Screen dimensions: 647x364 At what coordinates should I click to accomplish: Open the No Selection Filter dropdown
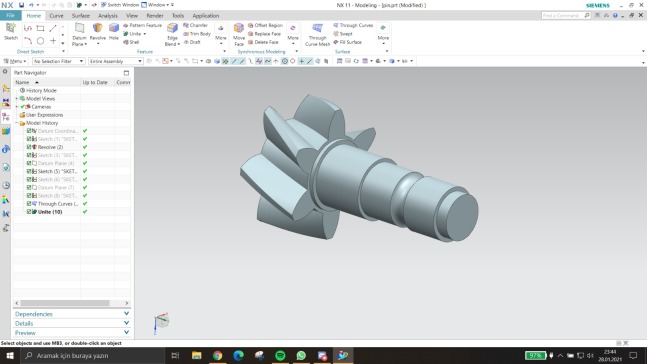point(58,61)
